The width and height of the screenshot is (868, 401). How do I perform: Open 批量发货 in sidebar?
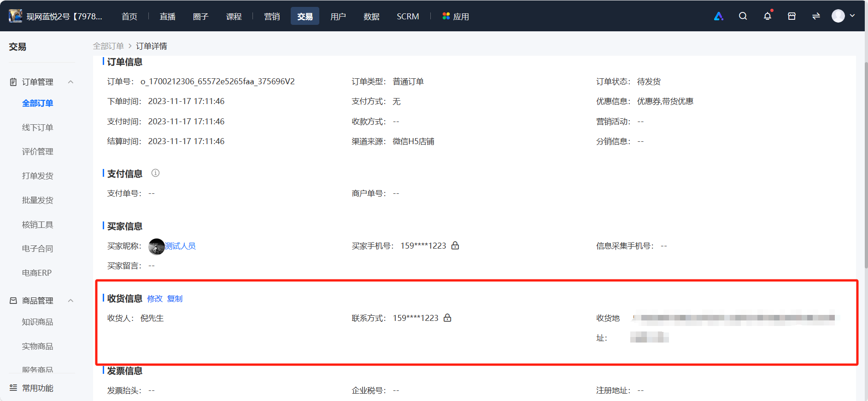(38, 200)
